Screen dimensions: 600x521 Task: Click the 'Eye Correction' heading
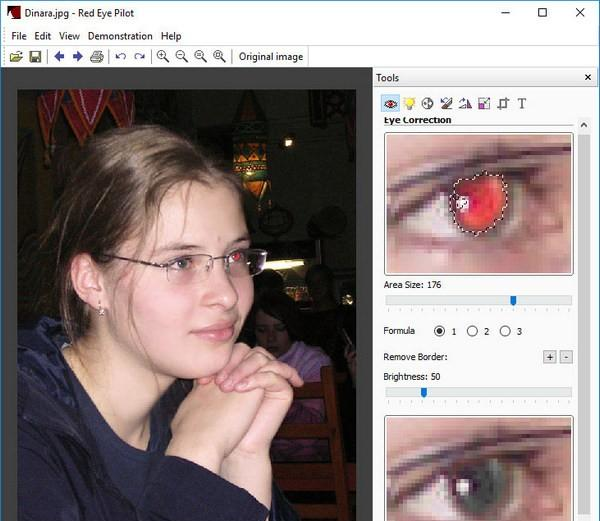pos(417,120)
